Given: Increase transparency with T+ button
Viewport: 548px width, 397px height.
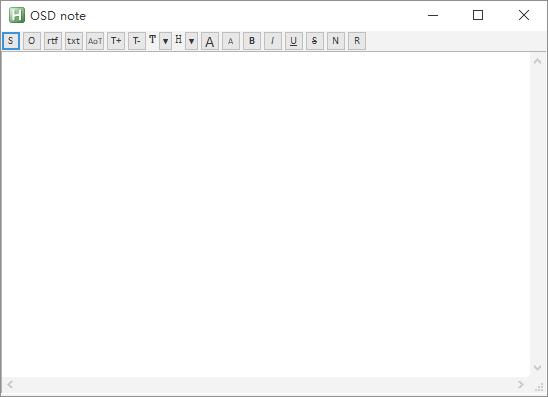Looking at the screenshot, I should point(116,41).
